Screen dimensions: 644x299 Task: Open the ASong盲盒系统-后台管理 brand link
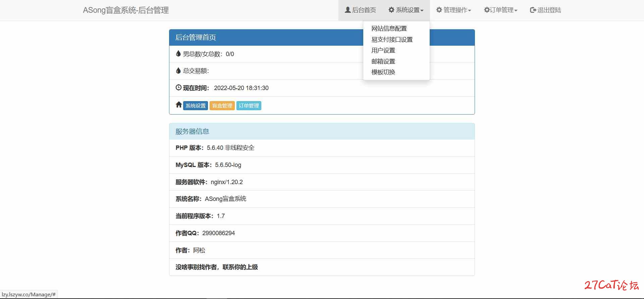coord(126,10)
